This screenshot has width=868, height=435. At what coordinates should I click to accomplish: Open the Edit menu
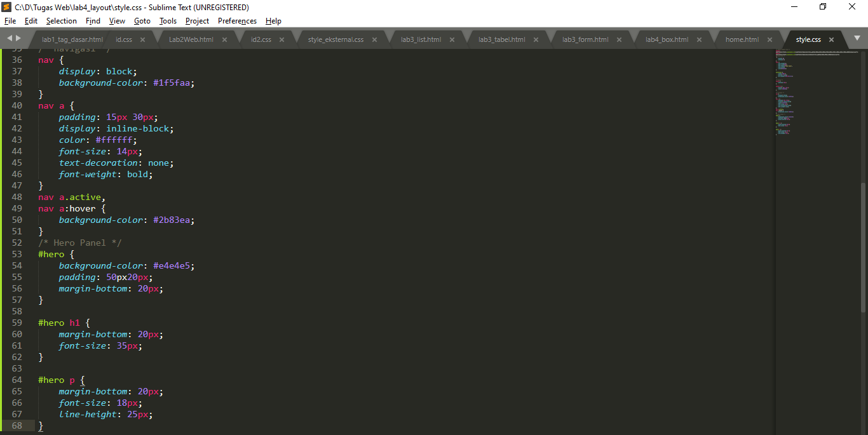click(x=31, y=21)
